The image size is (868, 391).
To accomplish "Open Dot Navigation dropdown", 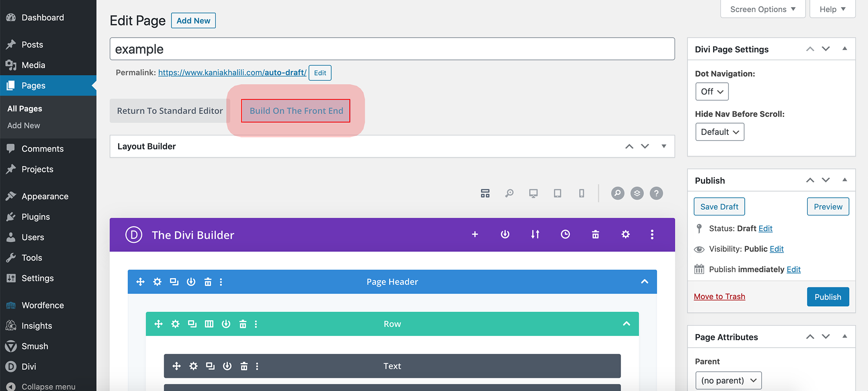I will 712,91.
